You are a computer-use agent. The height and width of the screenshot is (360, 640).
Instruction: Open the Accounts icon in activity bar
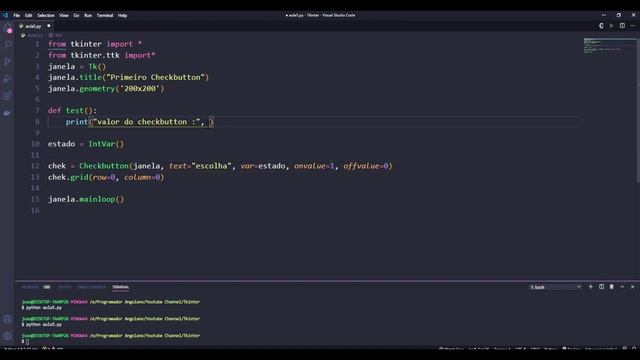coord(7,319)
